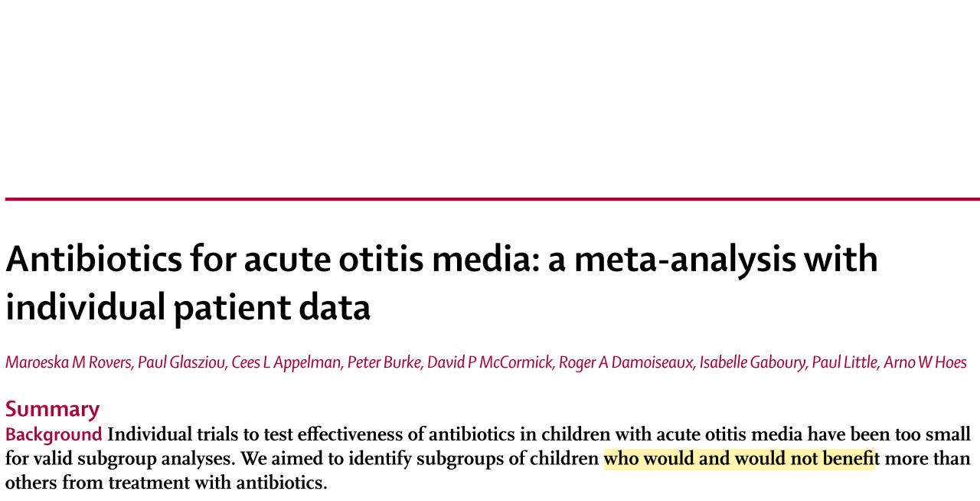Click 'individual patient data' in the title
Image resolution: width=980 pixels, height=501 pixels.
pos(188,307)
